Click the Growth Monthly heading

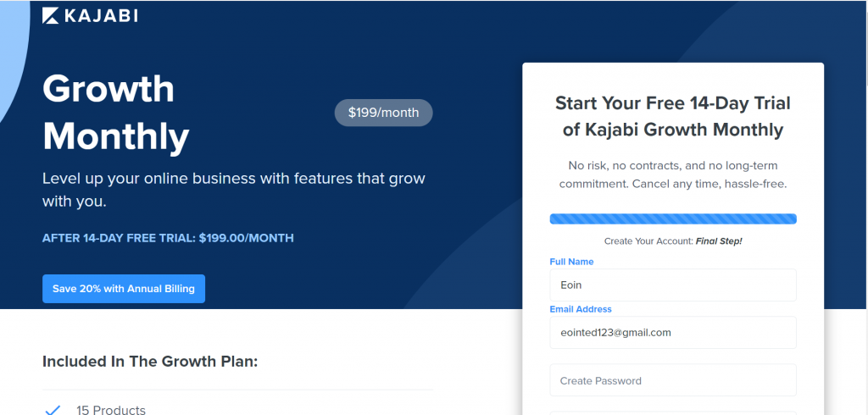coord(116,113)
